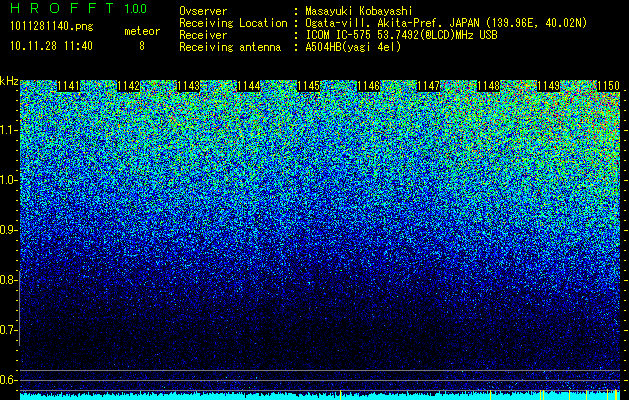
Task: Click the 1148 time marker
Action: pyautogui.click(x=489, y=86)
